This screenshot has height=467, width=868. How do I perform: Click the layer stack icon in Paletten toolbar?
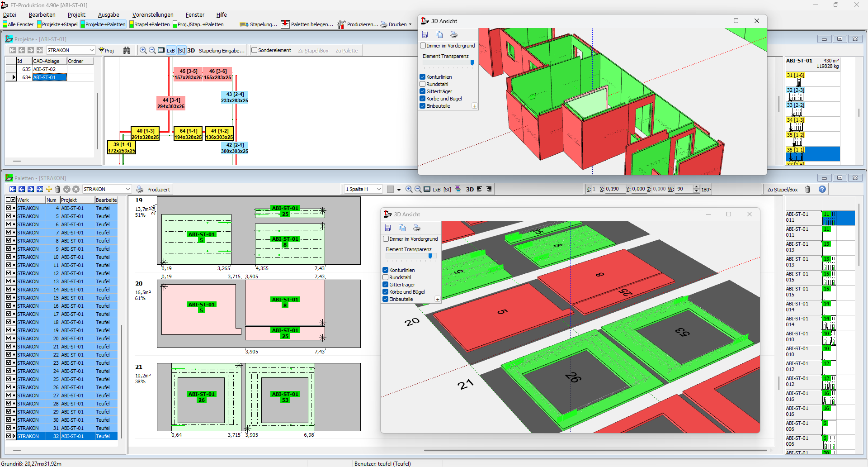458,189
